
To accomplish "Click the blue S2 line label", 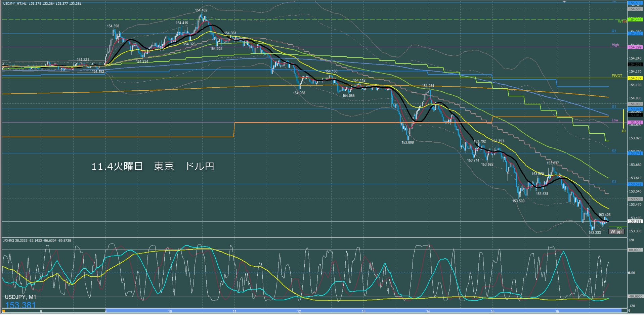I will tap(614, 151).
